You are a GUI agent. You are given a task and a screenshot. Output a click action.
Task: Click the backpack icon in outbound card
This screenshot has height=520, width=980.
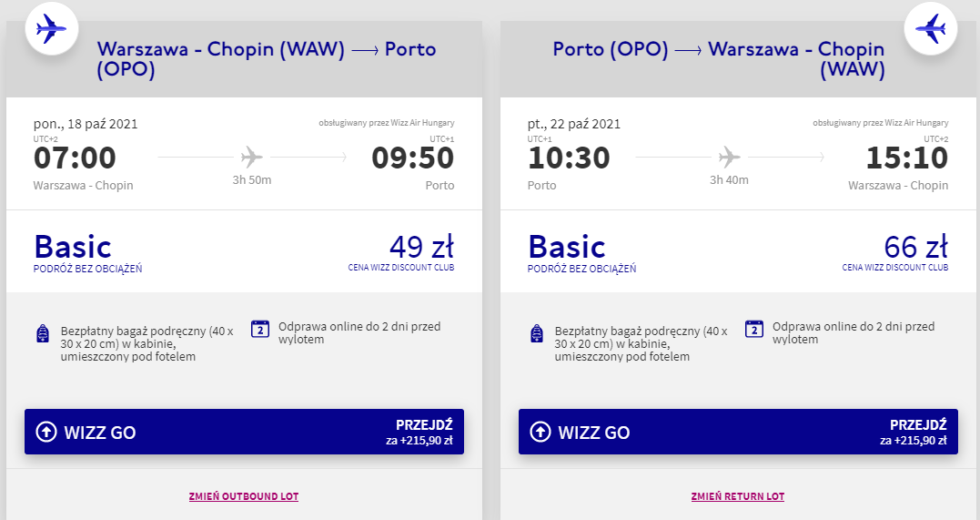click(43, 333)
